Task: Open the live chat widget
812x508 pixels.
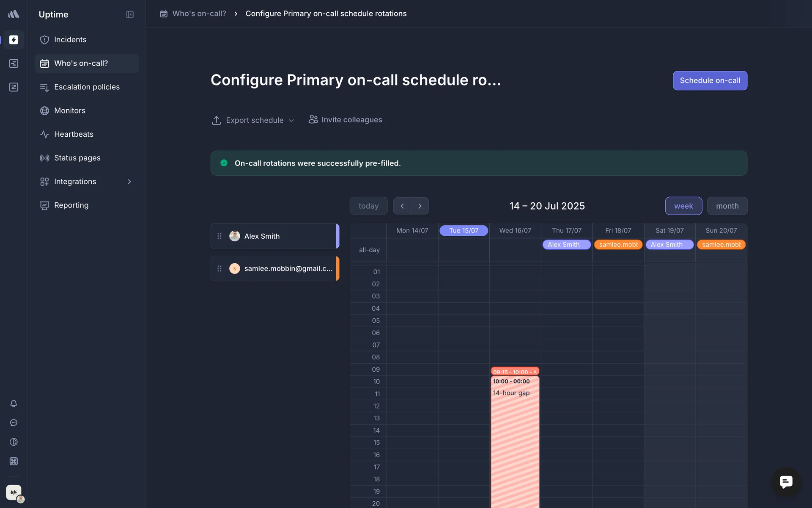Action: (x=786, y=482)
